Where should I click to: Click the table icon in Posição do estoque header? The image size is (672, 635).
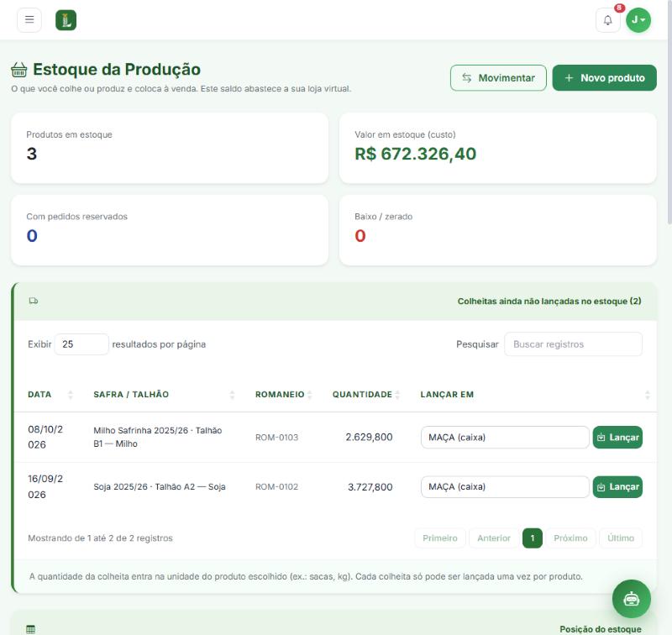tap(30, 629)
